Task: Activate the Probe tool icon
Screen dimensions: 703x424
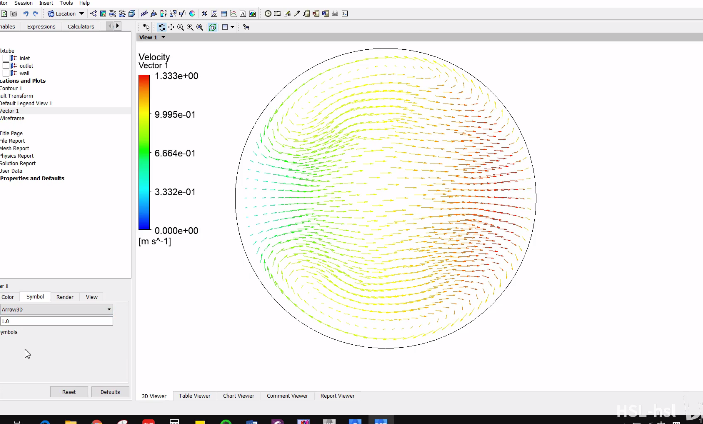Action: click(x=296, y=13)
